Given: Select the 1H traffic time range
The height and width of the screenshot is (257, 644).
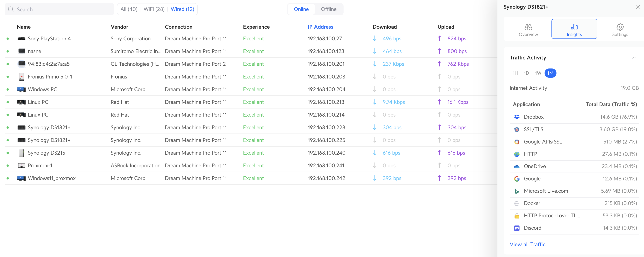Looking at the screenshot, I should click(x=515, y=73).
